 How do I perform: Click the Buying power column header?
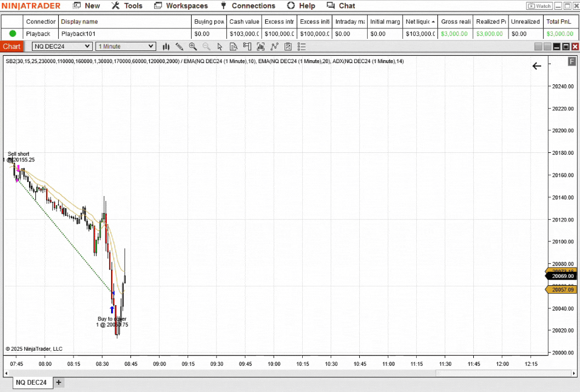(x=209, y=21)
